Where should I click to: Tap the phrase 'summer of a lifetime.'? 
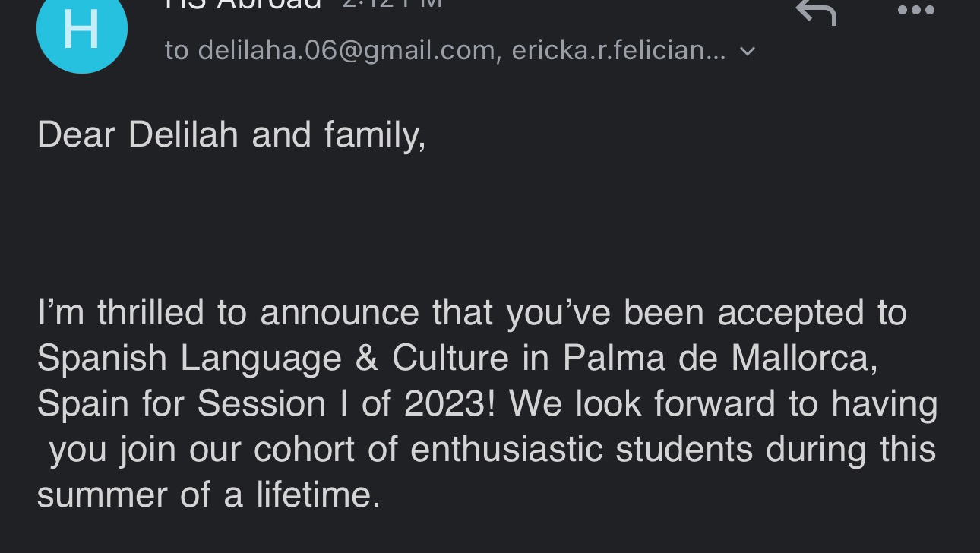pyautogui.click(x=208, y=495)
